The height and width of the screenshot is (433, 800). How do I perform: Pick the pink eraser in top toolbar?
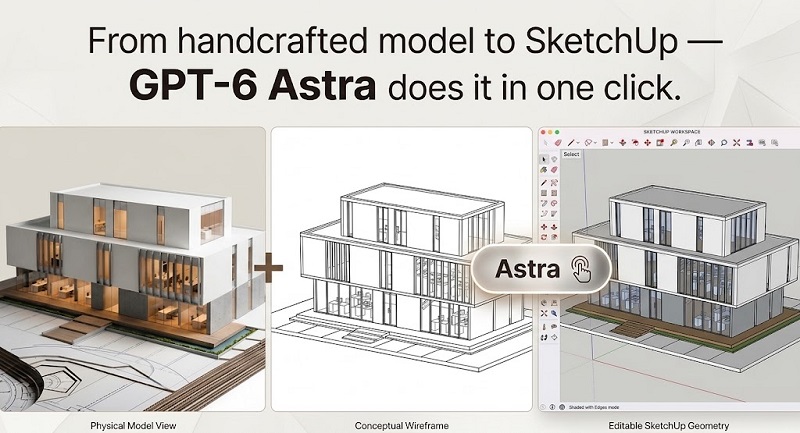click(x=558, y=143)
